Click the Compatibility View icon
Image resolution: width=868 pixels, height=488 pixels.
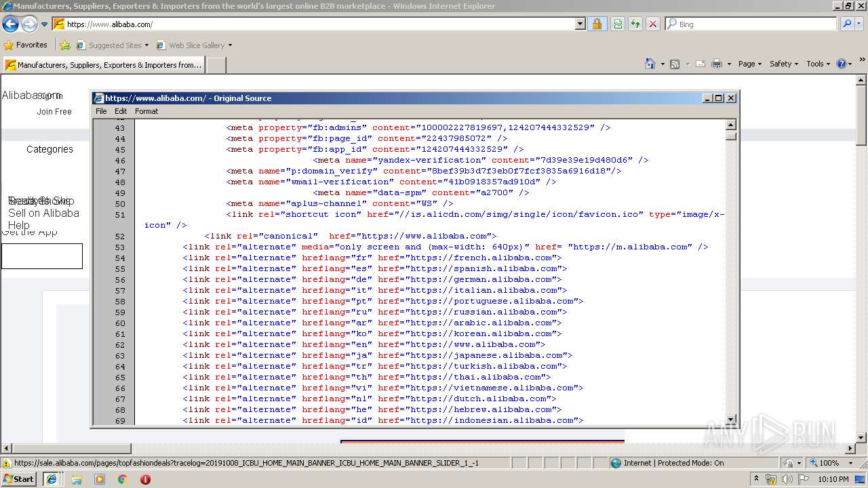click(618, 24)
